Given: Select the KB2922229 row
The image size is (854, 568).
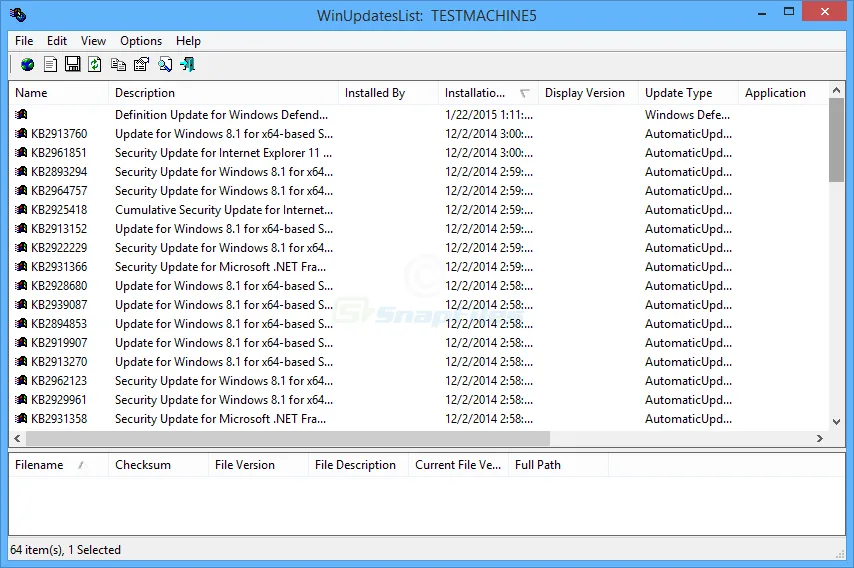Looking at the screenshot, I should (419, 248).
